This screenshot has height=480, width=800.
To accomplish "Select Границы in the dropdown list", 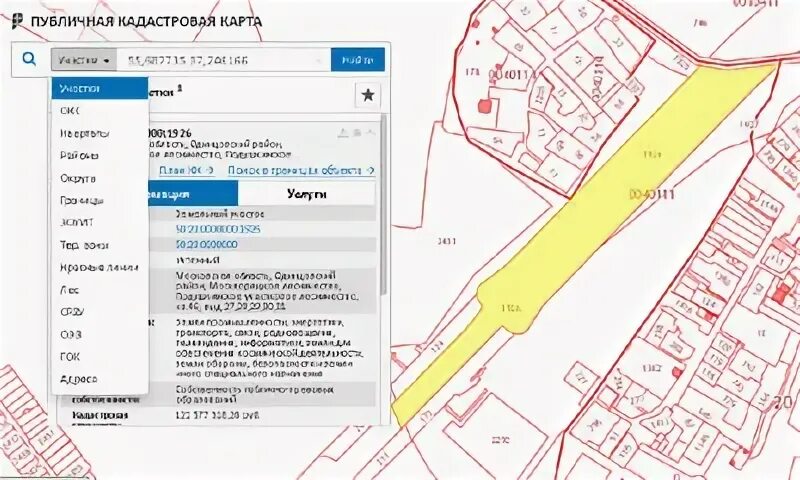I will tap(100, 200).
